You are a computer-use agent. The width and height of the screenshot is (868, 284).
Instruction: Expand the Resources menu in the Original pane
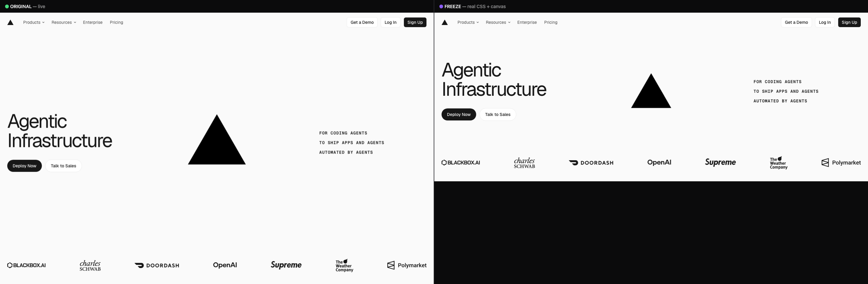click(x=64, y=22)
